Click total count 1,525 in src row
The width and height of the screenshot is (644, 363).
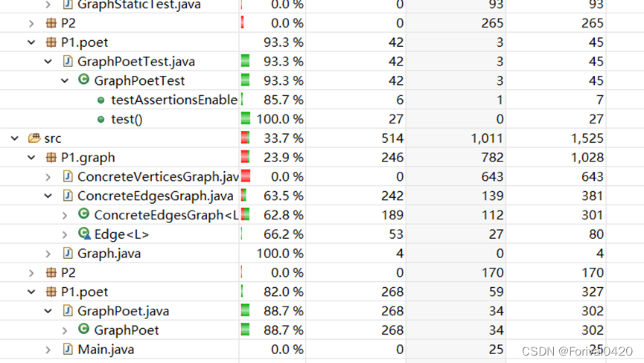click(x=587, y=138)
